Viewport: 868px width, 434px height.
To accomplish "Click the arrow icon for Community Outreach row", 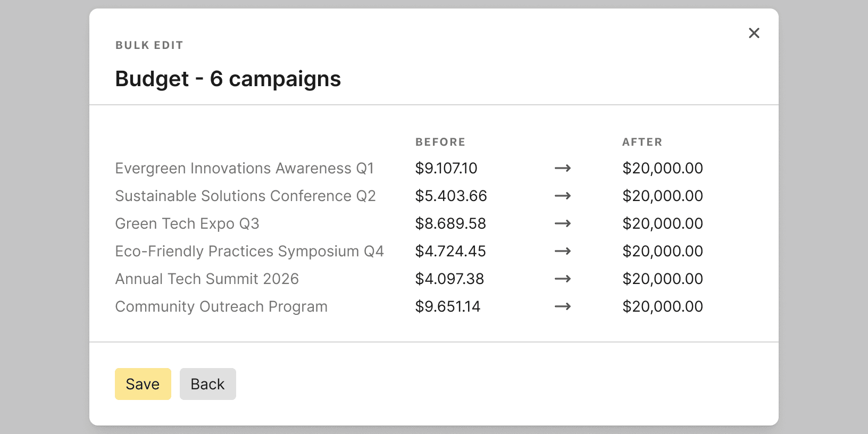I will [563, 306].
